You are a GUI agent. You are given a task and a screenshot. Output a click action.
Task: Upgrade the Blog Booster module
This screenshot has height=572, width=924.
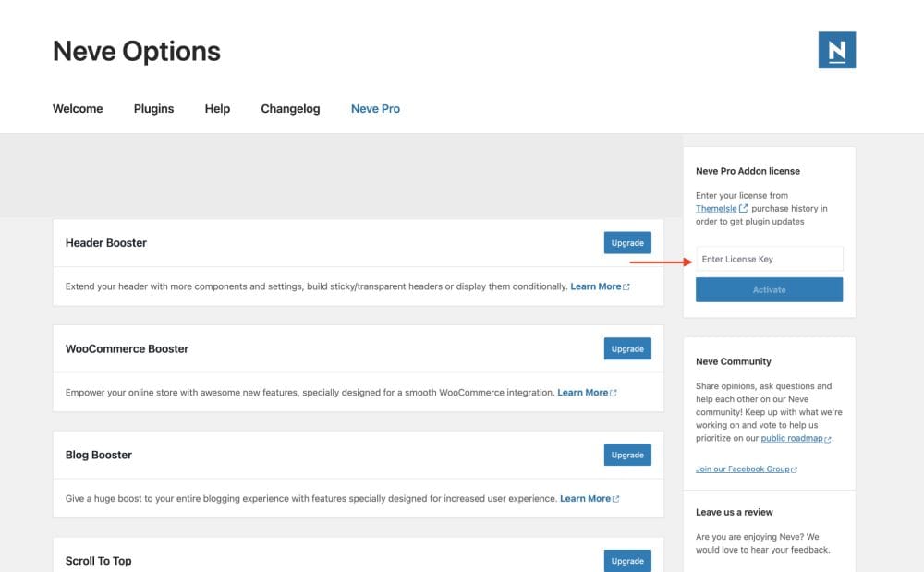pyautogui.click(x=627, y=455)
